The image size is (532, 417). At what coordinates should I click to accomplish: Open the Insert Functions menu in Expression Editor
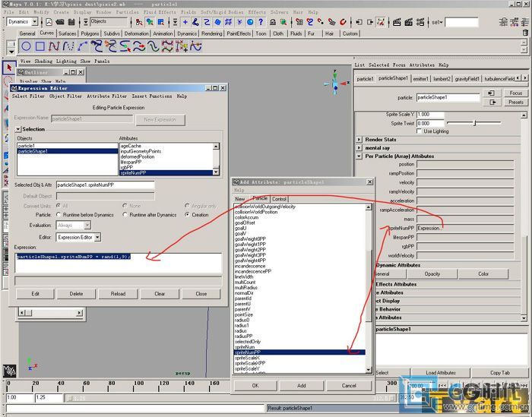152,96
